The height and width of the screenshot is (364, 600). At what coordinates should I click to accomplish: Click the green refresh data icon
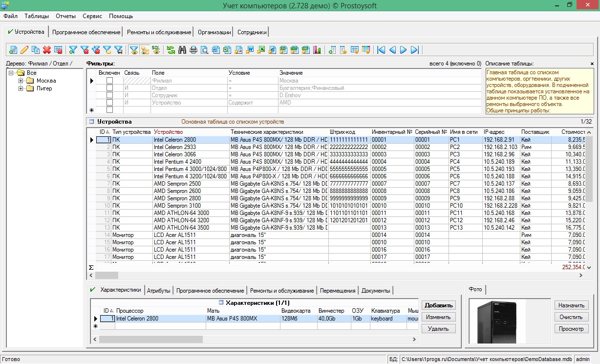click(171, 49)
